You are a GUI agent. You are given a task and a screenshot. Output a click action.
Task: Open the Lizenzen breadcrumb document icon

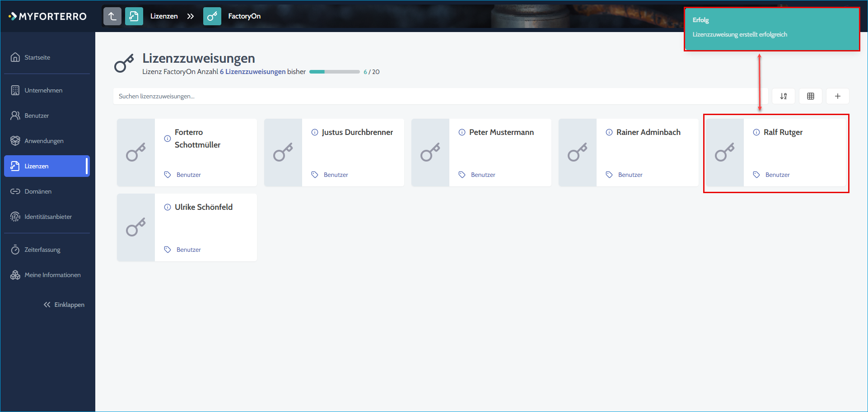point(134,16)
